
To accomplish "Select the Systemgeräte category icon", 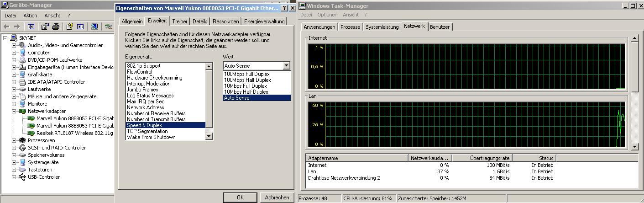I will point(22,162).
